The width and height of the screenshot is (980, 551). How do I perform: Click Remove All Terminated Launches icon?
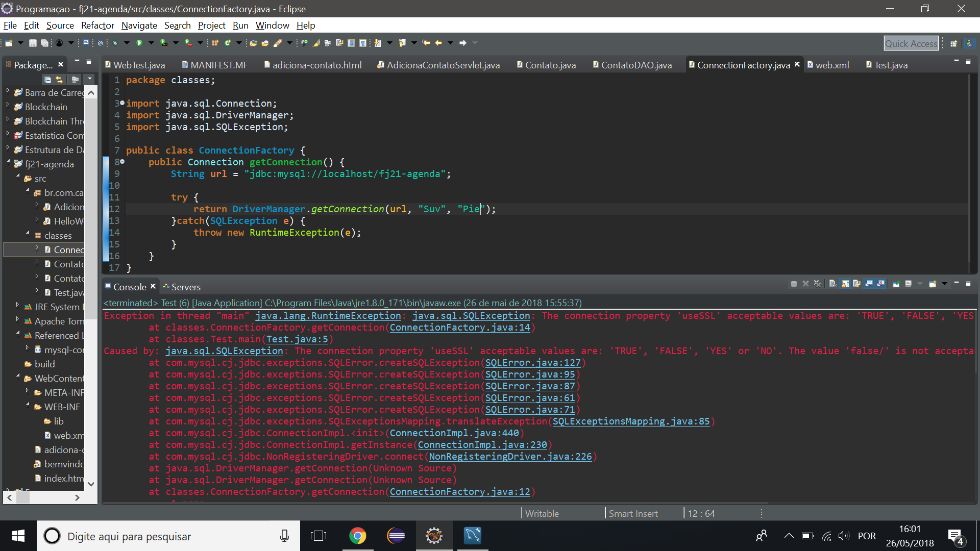tap(818, 284)
